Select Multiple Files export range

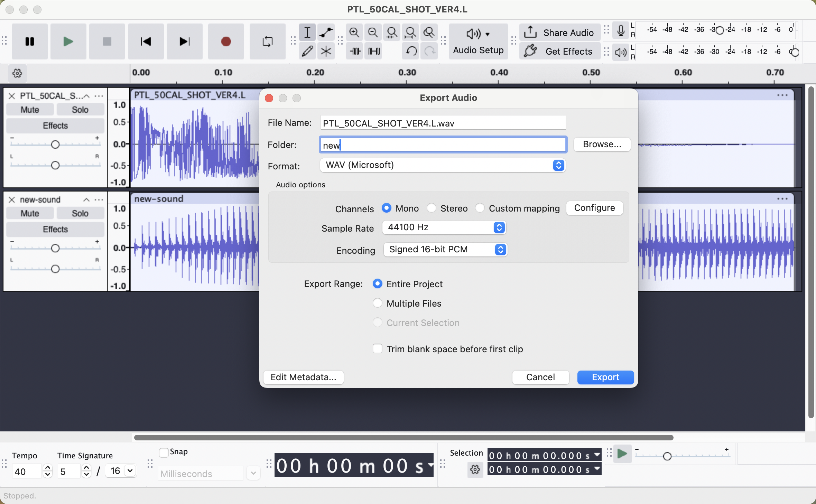coord(378,303)
